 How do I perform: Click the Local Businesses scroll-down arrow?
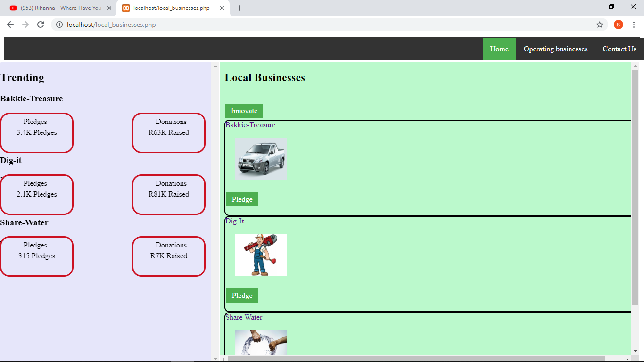(x=635, y=351)
